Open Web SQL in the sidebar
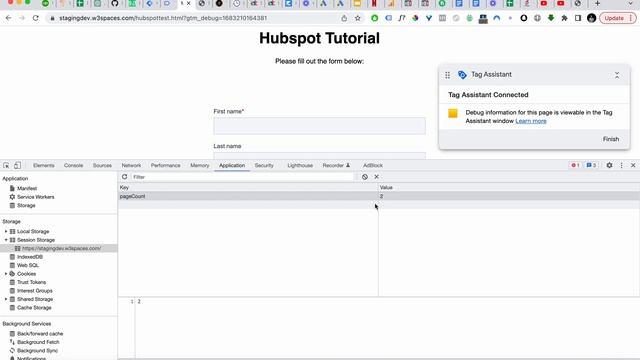 coord(28,265)
